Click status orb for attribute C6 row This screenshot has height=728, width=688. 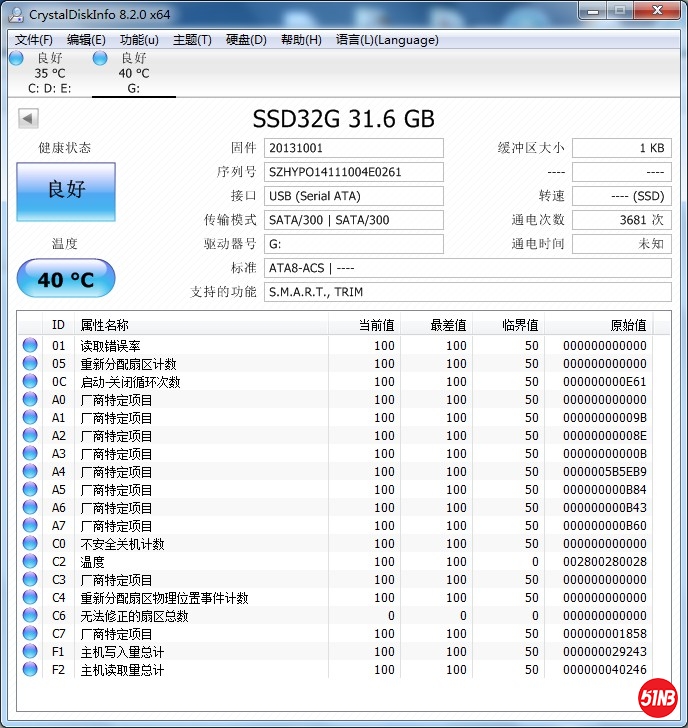click(30, 616)
